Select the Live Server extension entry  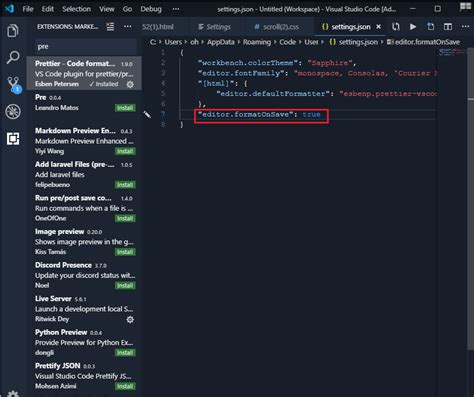coord(84,309)
